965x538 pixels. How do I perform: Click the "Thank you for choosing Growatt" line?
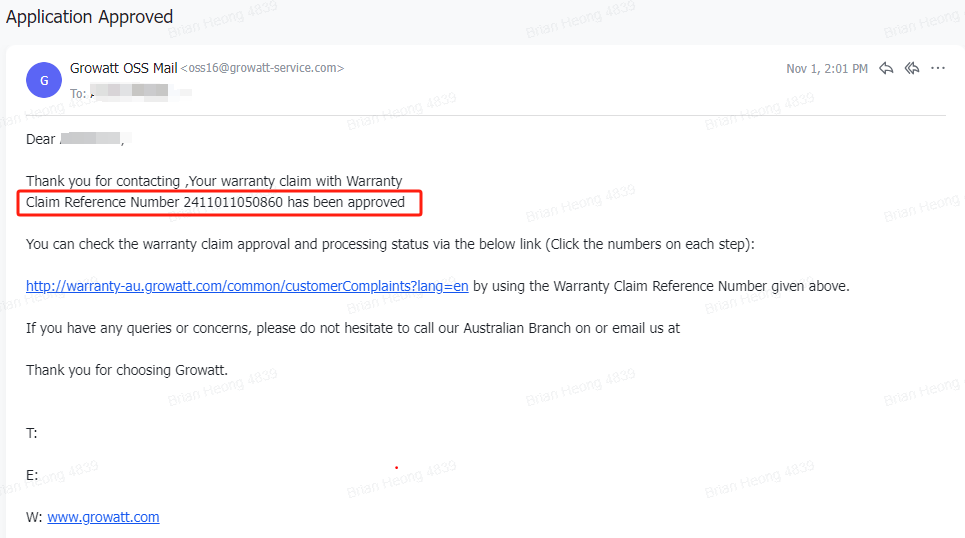(127, 370)
